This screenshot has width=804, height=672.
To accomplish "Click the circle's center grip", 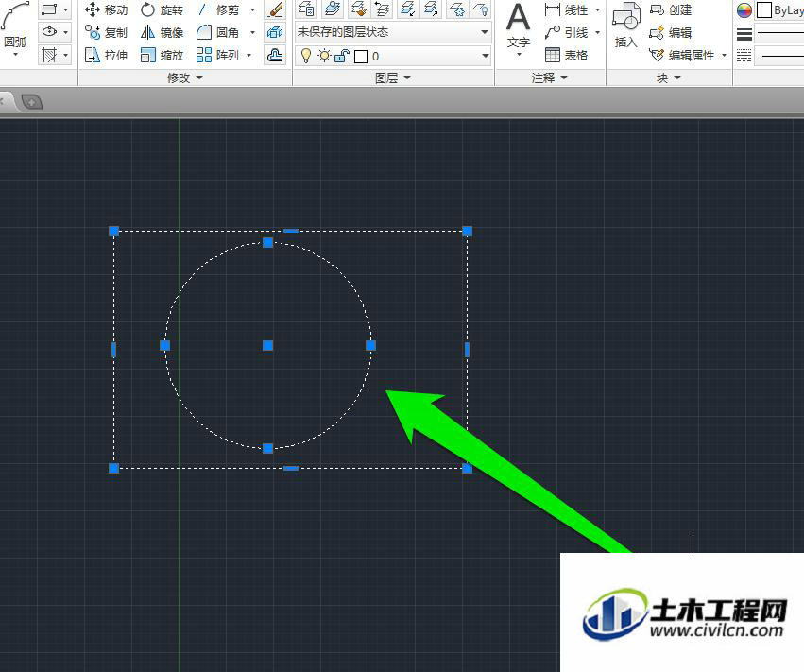I will 267,345.
